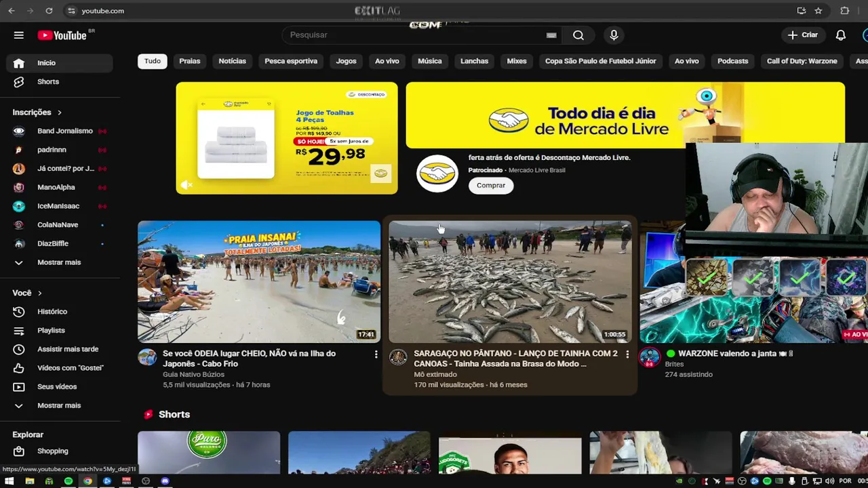Open Spotify from the Windows taskbar
The height and width of the screenshot is (488, 868).
[x=68, y=481]
